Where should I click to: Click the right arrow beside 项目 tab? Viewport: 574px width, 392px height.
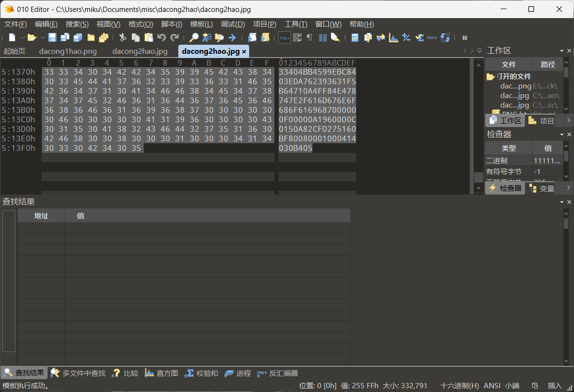(568, 121)
